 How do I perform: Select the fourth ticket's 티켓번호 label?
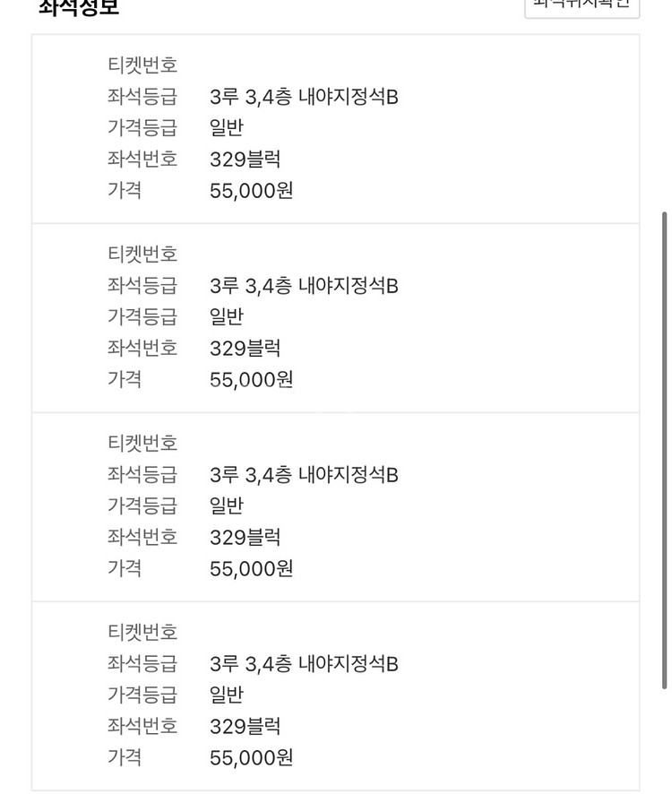(142, 633)
